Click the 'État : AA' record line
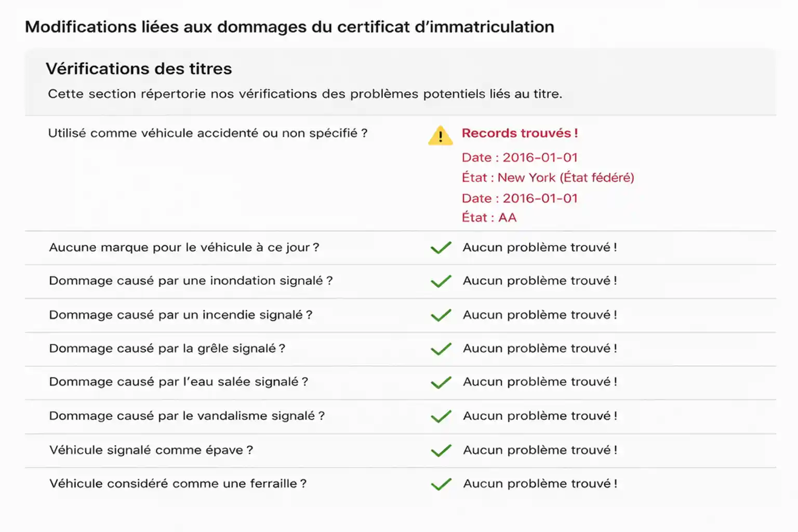 (489, 218)
